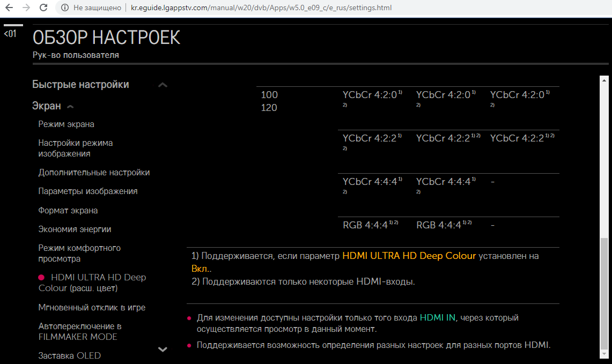Select Дополнительные настройки in sidebar
This screenshot has height=364, width=612.
tap(94, 173)
